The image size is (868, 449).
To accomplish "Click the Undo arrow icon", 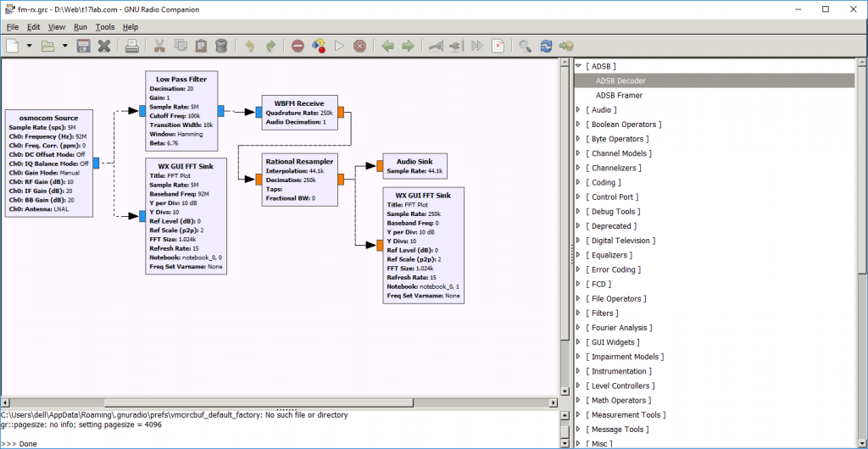I will [249, 46].
